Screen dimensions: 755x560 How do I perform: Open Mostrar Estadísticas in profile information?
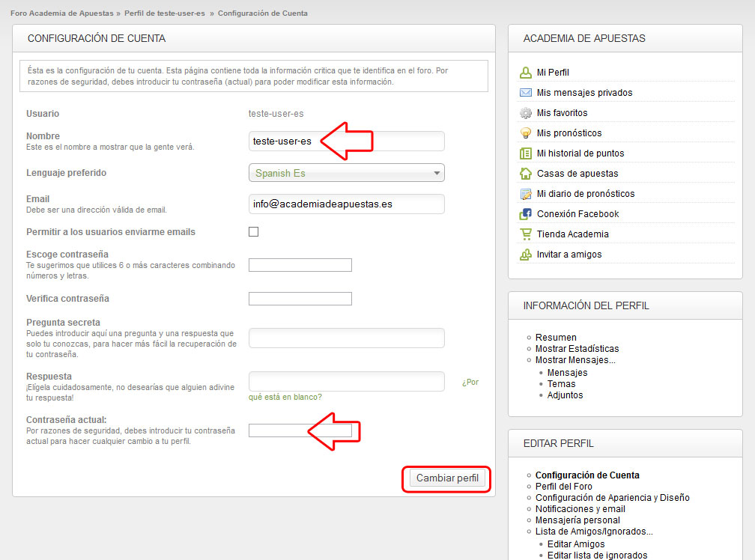577,349
